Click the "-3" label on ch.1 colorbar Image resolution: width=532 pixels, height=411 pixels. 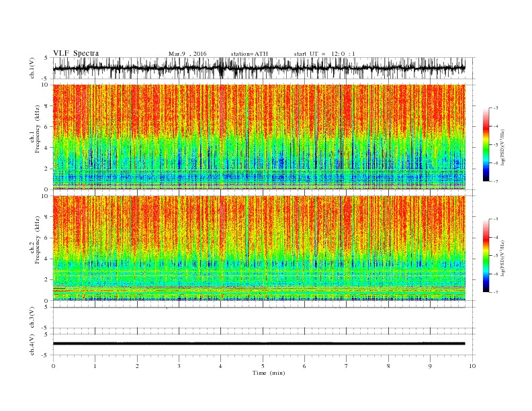[495, 108]
